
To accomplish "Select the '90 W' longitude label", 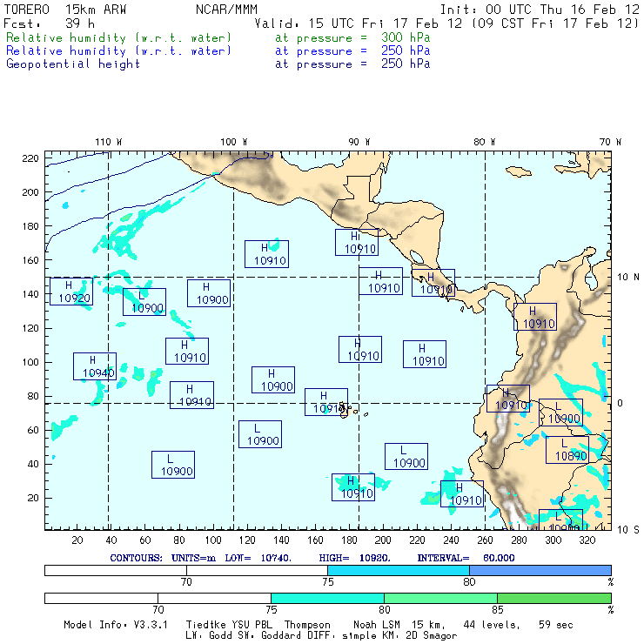I will pos(359,142).
